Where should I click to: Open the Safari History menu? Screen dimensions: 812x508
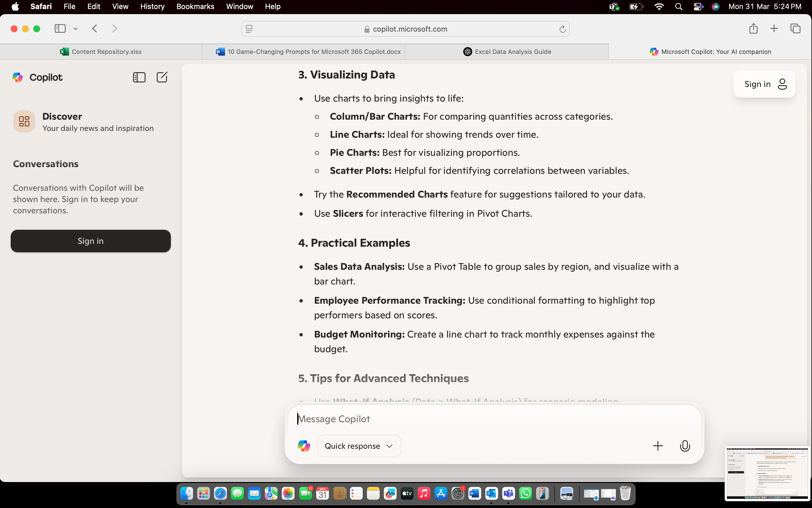point(152,7)
